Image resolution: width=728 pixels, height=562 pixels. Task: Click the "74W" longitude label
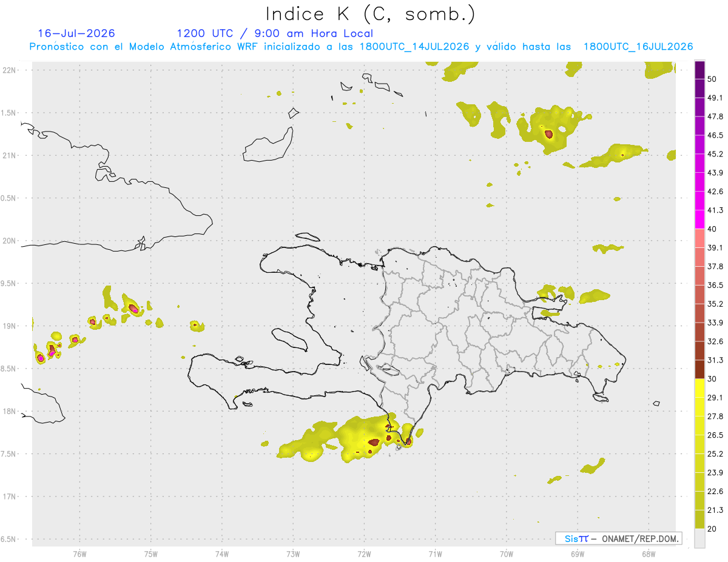click(x=221, y=553)
